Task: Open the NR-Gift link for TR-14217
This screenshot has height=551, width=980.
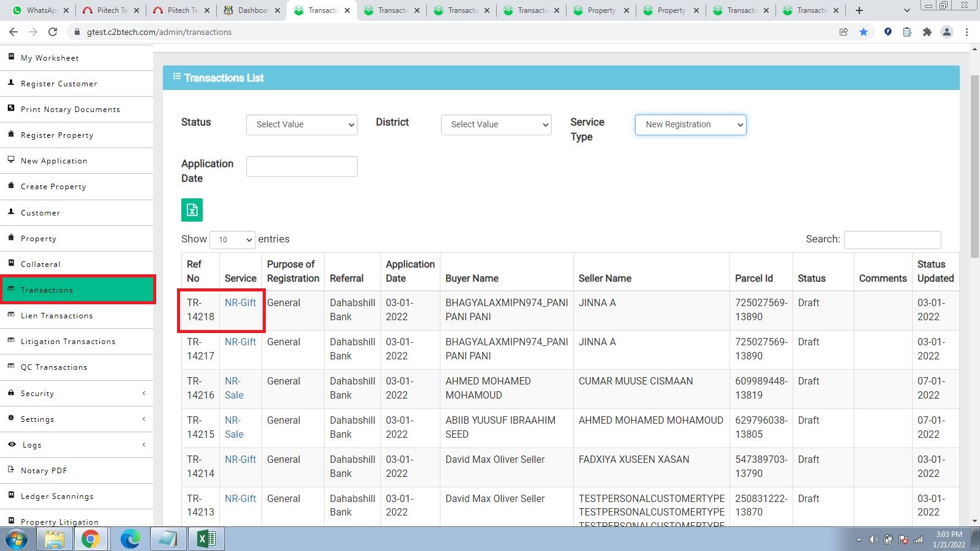Action: 240,342
